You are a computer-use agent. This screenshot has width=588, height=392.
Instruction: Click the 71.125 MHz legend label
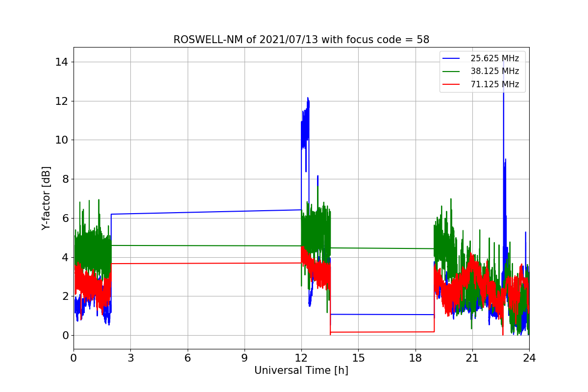pos(494,84)
